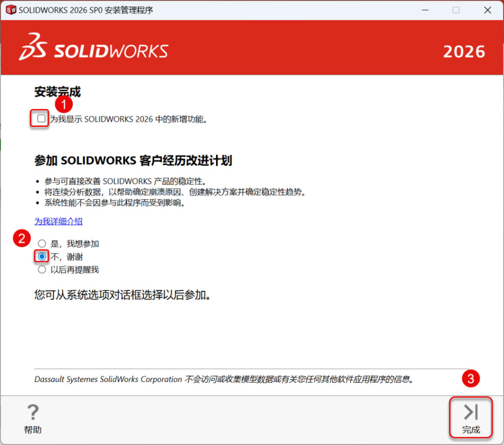Viewport: 504px width, 445px height.
Task: Click the SOLIDWORKS app icon in title bar
Action: tap(10, 10)
